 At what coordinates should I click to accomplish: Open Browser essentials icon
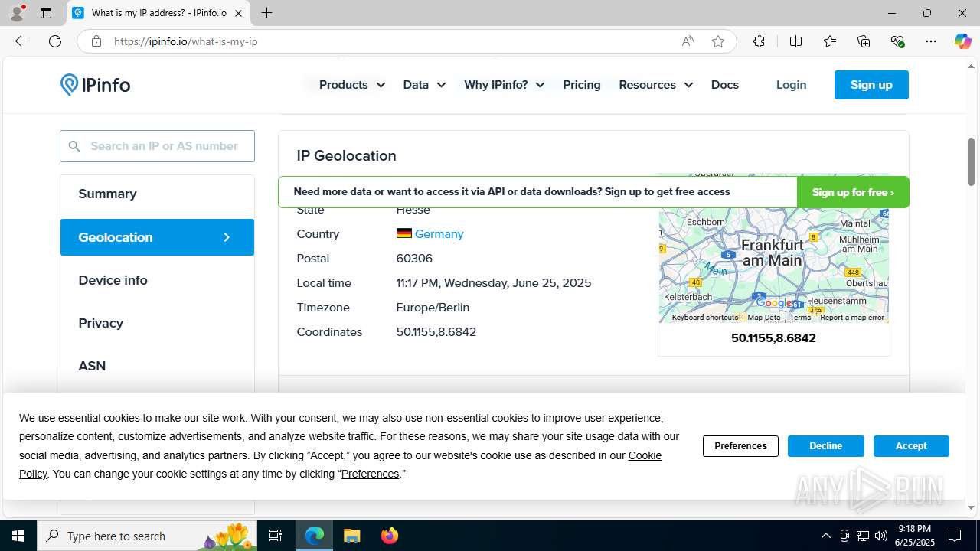pos(897,41)
